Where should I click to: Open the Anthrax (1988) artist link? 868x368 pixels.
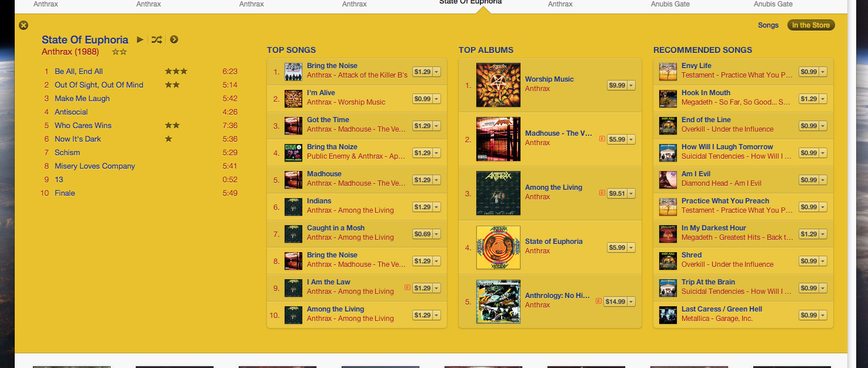tap(70, 52)
